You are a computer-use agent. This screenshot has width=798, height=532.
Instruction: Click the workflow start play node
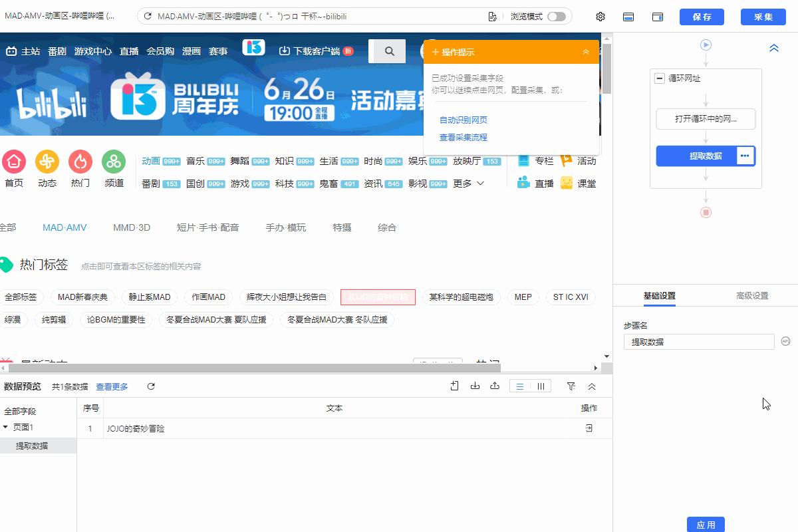pos(706,45)
